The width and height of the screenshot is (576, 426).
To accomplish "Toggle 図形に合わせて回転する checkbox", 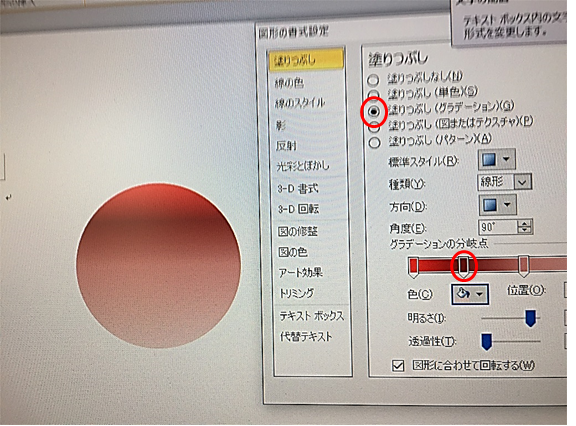I will (398, 366).
